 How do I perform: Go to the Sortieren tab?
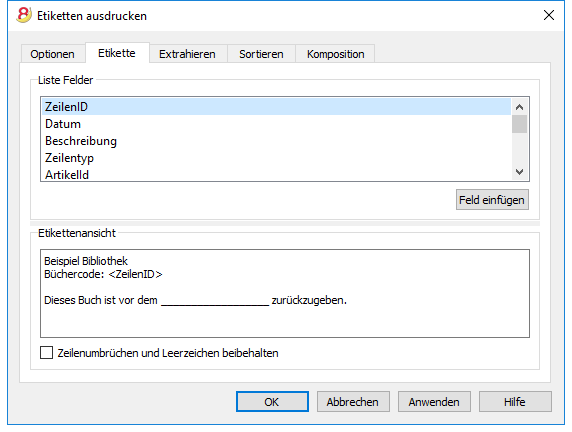261,54
